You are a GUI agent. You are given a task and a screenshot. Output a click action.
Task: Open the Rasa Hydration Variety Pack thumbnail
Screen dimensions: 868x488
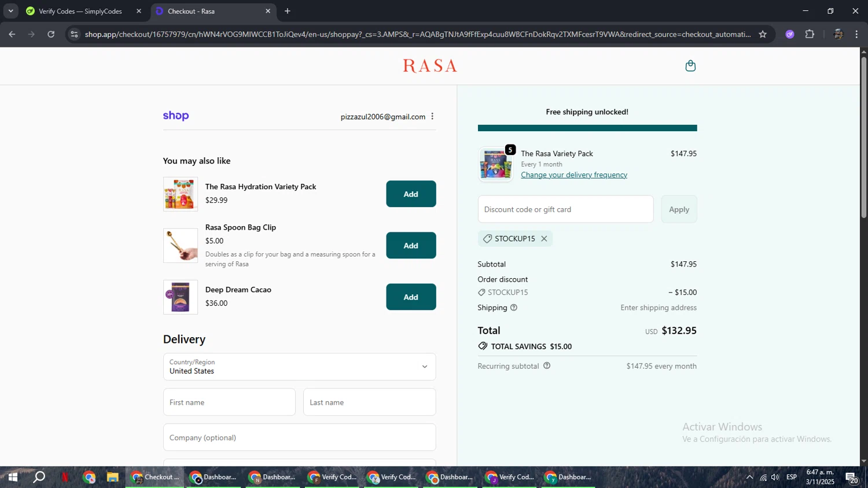(x=181, y=194)
